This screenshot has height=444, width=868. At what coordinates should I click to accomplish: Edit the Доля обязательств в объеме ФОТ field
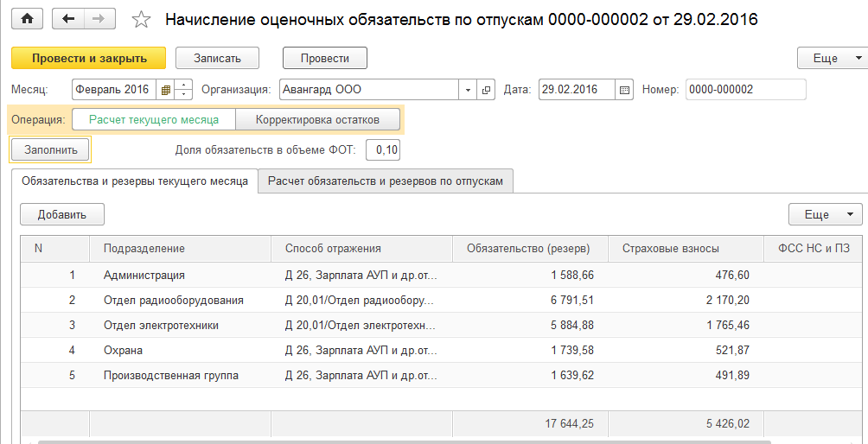[x=383, y=149]
